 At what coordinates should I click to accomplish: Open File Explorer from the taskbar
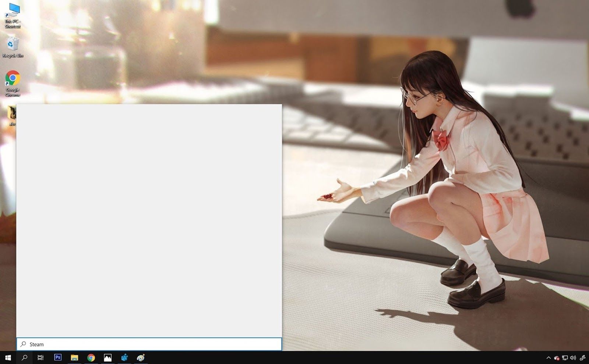[x=74, y=357]
